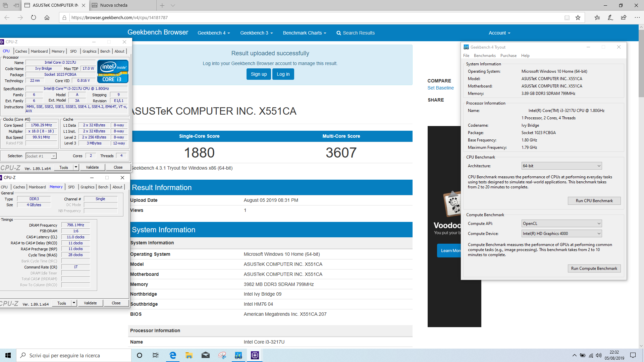Viewport: 644px width, 362px height.
Task: Click the Geekbench Browser logo link
Action: click(158, 32)
